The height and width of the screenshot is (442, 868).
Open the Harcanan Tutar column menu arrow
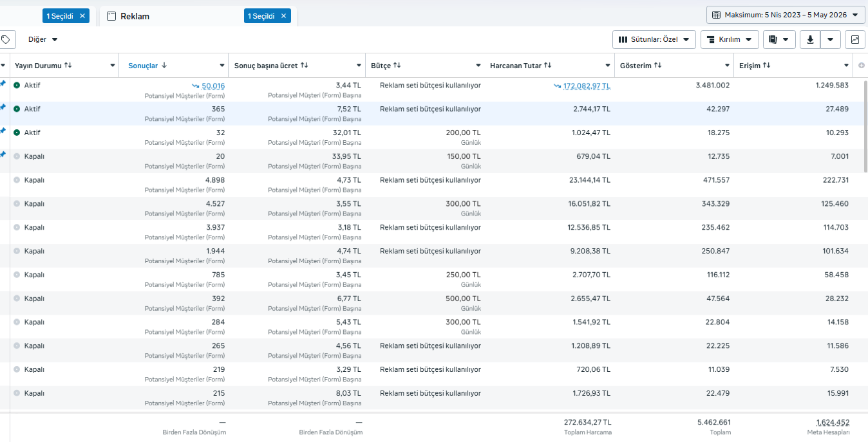(x=608, y=66)
